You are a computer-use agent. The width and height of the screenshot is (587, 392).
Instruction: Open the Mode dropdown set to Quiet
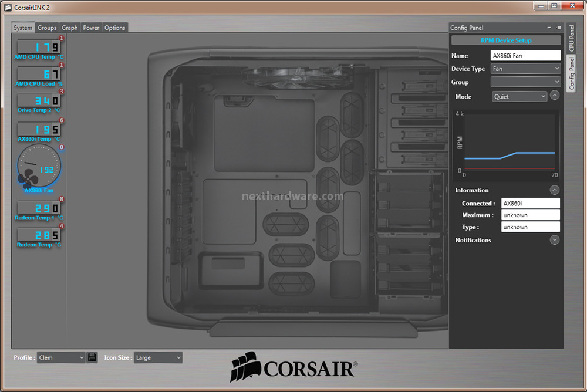(519, 97)
